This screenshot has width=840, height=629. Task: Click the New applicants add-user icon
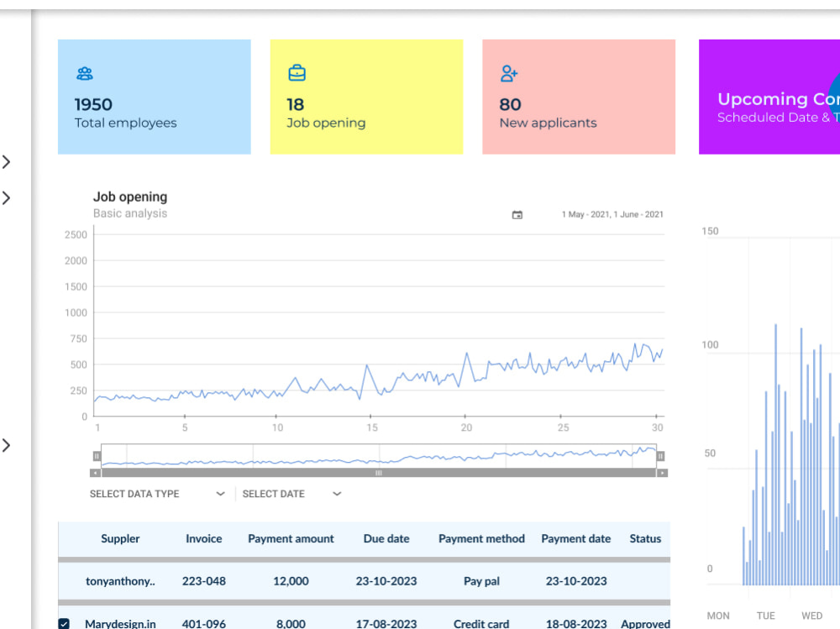[x=509, y=73]
